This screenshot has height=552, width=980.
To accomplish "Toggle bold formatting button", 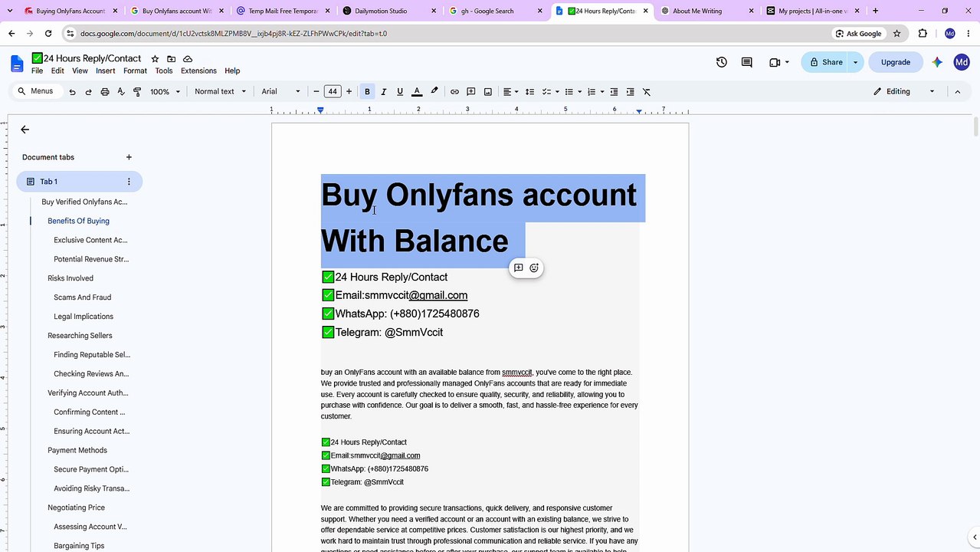I will click(x=367, y=92).
